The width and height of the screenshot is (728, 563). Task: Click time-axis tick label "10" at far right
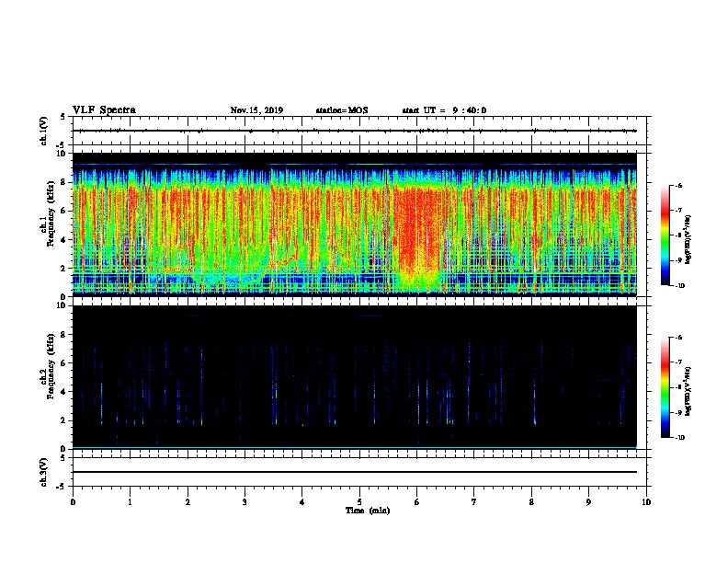click(x=646, y=502)
